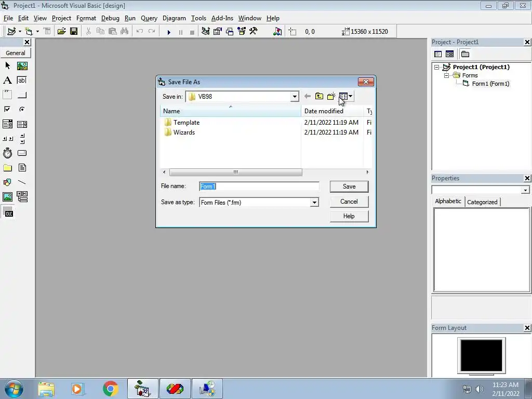The image size is (532, 399).
Task: Select the OptionButton tool in the toolbox
Action: [22, 109]
